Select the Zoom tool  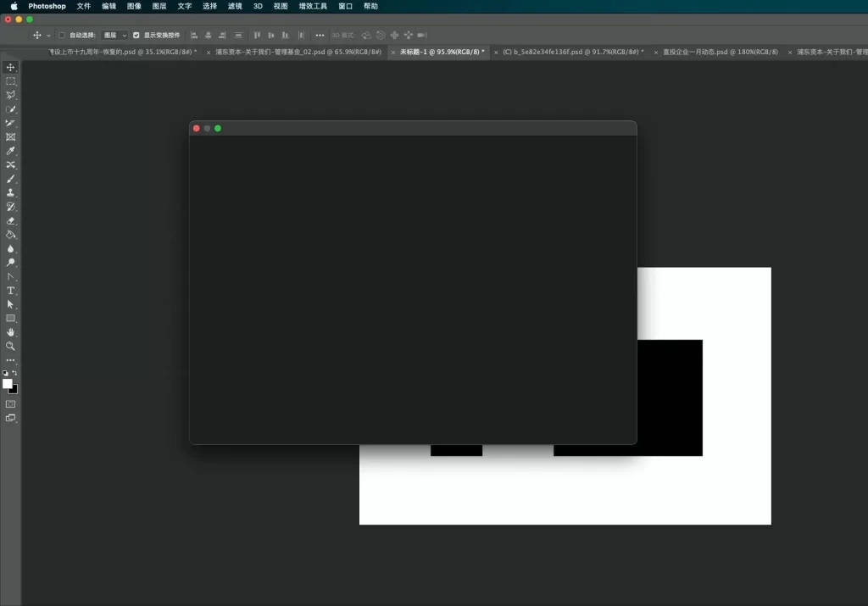click(x=10, y=345)
